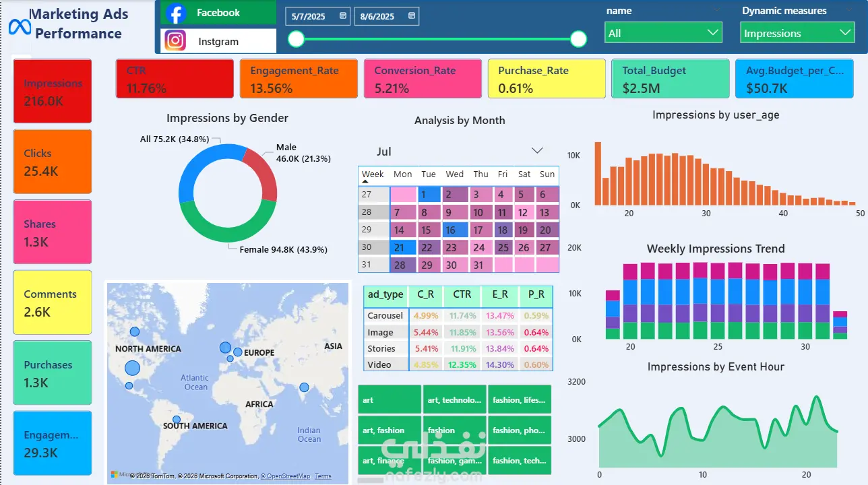Image resolution: width=868 pixels, height=485 pixels.
Task: Click the Facebook logo icon
Action: 176,13
